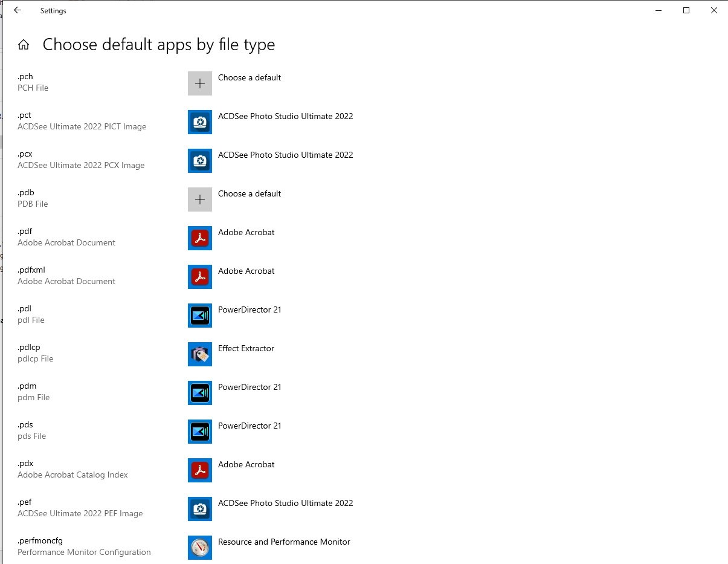Change .pcx ACDSee Photo Studio label

point(286,155)
